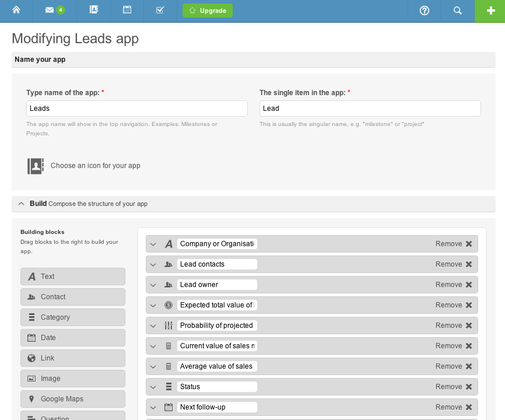
Task: Expand the Average value of sales field chevron
Action: [x=153, y=366]
